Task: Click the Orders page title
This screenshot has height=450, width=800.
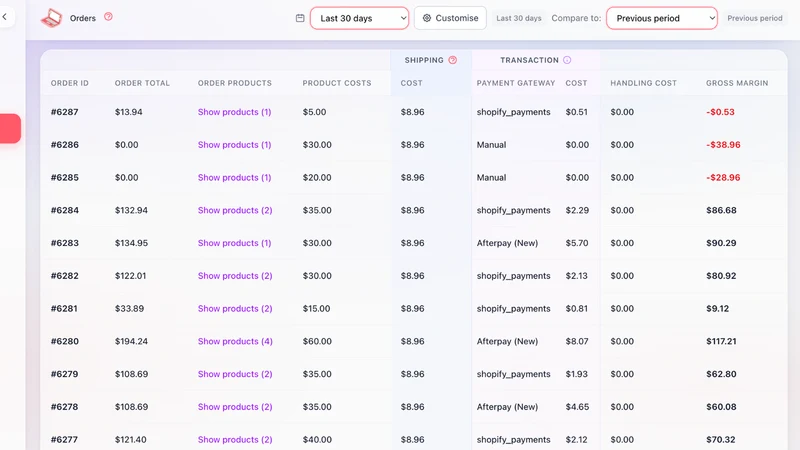Action: 83,18
